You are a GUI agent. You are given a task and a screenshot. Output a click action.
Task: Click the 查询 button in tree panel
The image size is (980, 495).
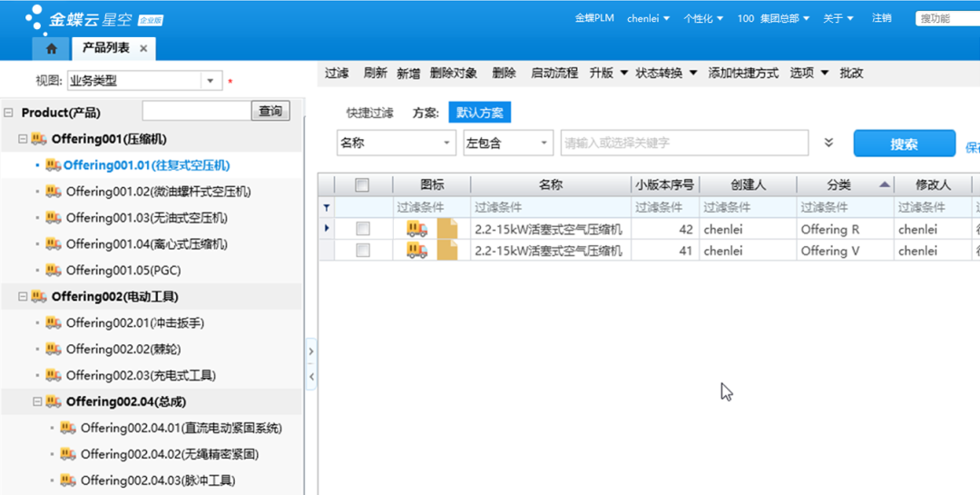tap(269, 112)
